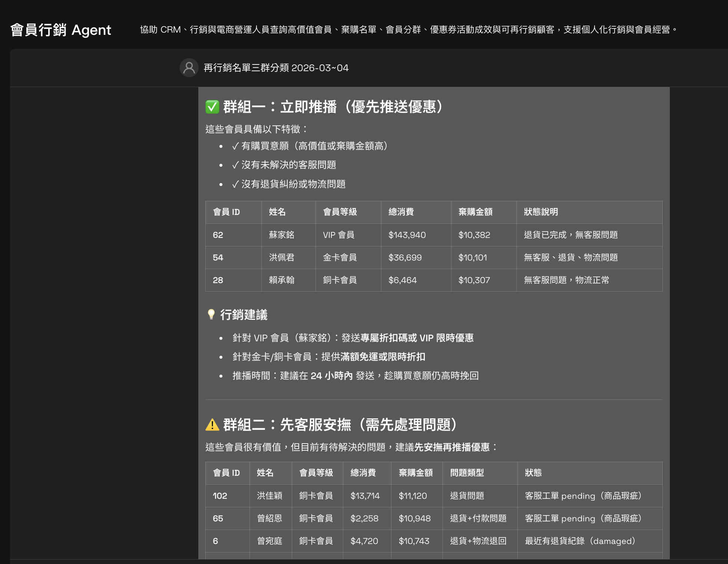728x564 pixels.
Task: Click the suggestion 專屬折扣碼或 VIP 限時優惠
Action: pos(417,338)
